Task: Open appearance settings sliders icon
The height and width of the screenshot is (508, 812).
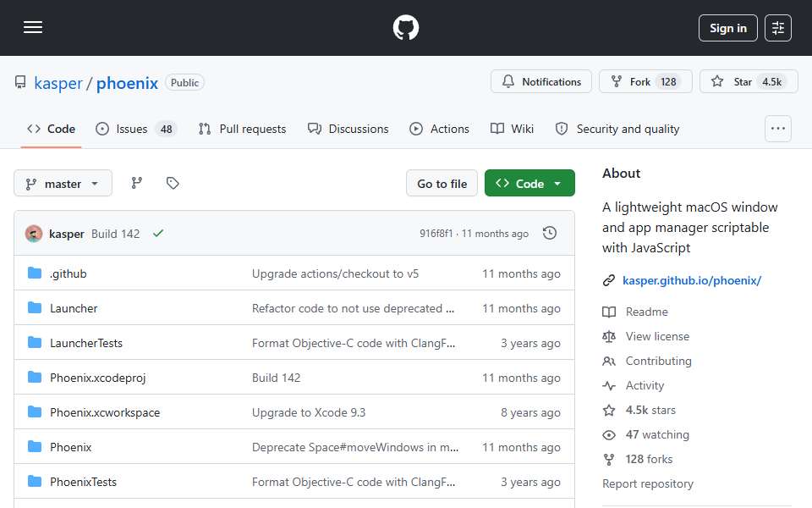Action: (x=778, y=28)
